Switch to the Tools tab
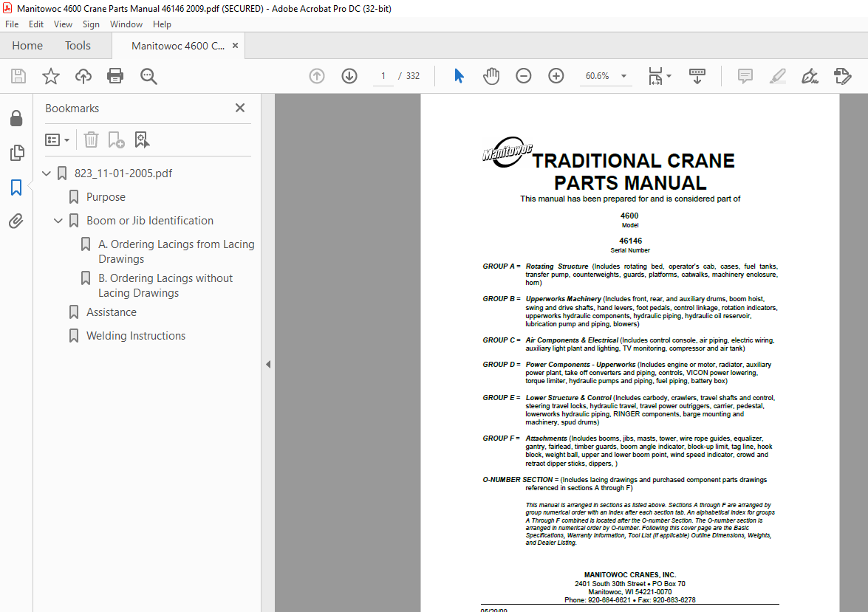Screen dimensions: 868x612 click(x=78, y=46)
